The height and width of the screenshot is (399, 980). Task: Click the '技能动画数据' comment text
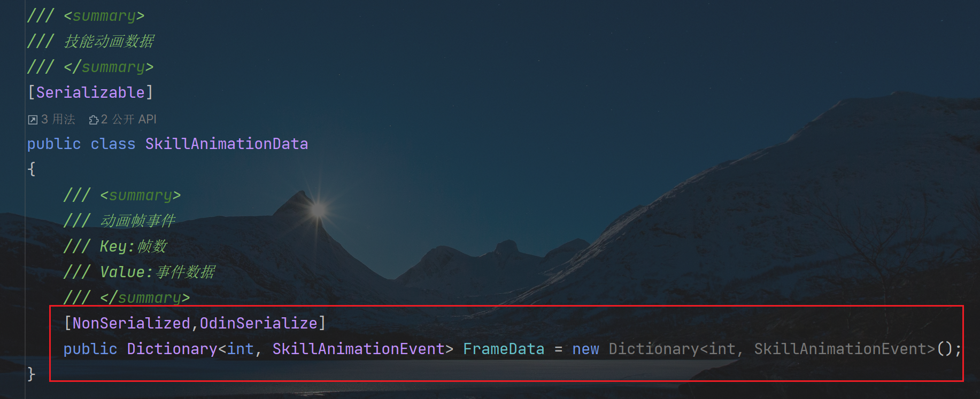tap(109, 41)
